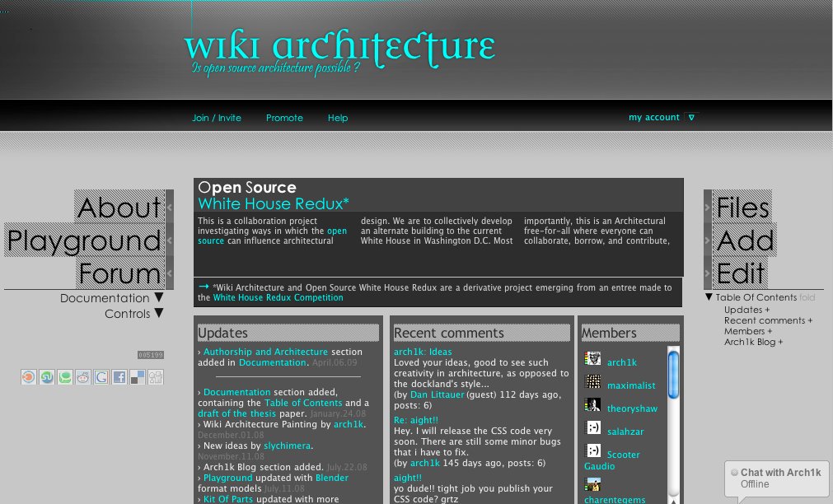The image size is (833, 504).
Task: Open the my account dropdown arrow
Action: (691, 118)
